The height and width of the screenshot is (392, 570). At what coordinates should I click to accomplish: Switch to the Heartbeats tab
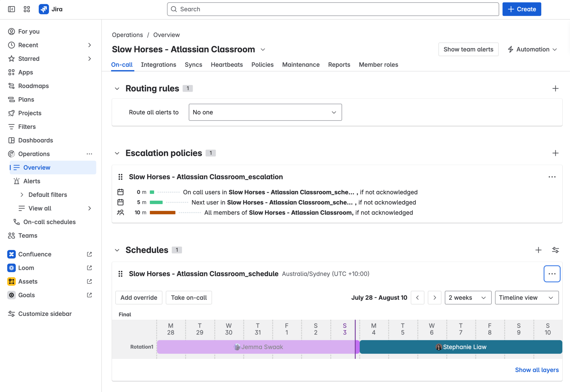point(226,65)
